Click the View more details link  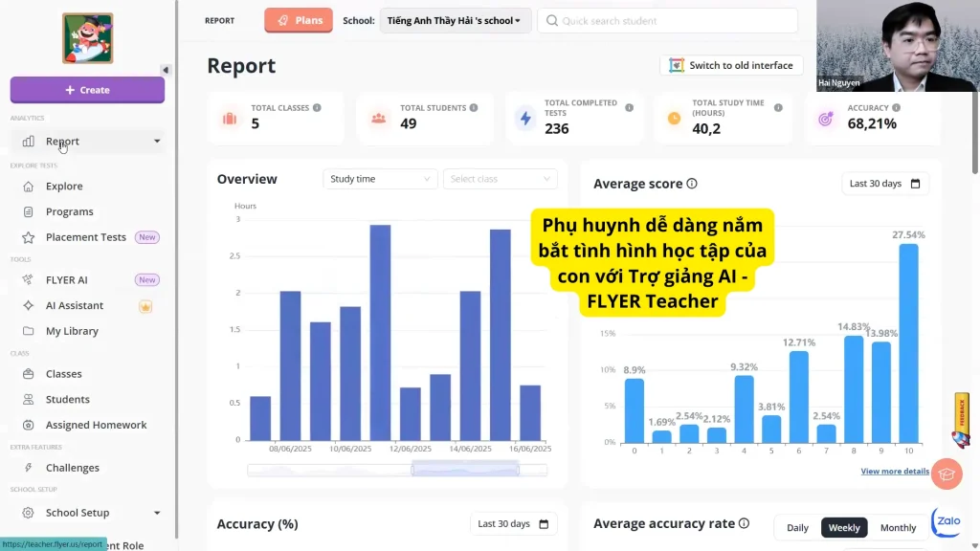pos(894,472)
